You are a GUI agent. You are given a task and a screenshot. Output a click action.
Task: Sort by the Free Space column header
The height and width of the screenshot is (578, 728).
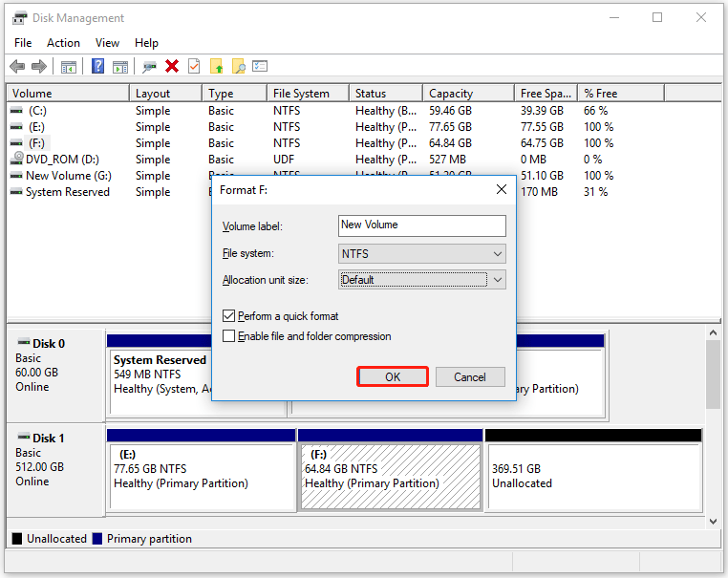click(546, 94)
